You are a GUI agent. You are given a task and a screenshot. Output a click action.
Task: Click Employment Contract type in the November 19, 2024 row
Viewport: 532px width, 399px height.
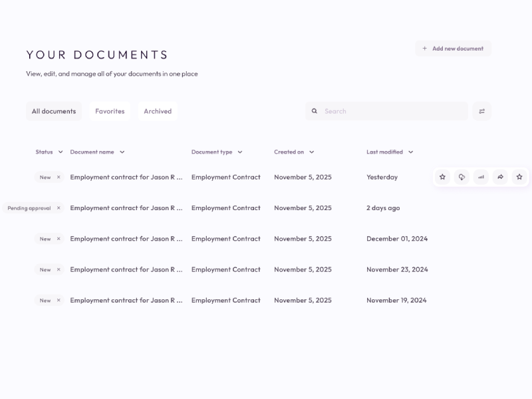click(226, 301)
